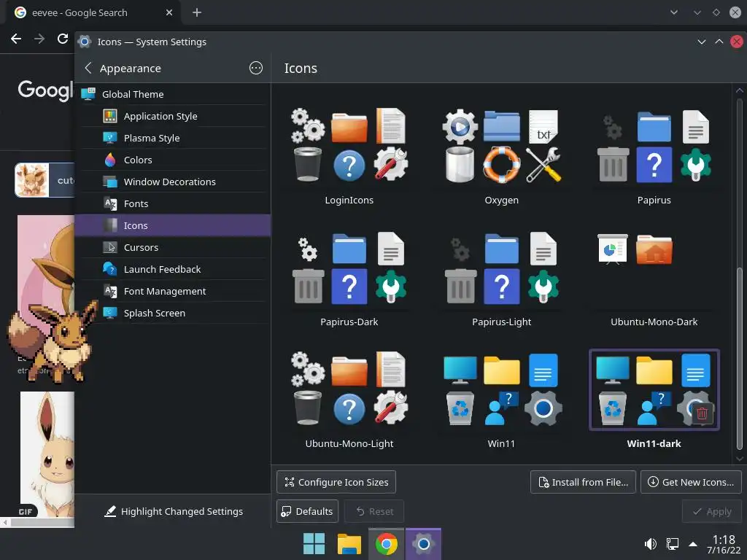Open the volume control in the tray

point(650,543)
